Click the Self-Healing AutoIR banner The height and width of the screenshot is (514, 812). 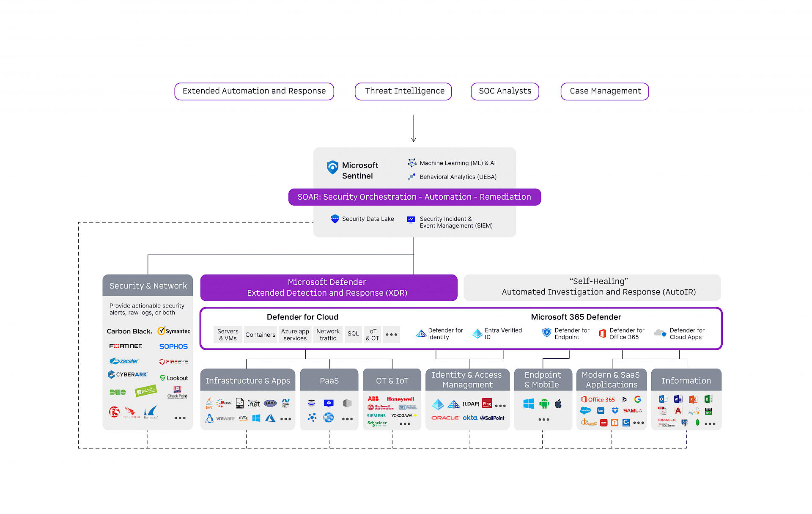(x=592, y=288)
